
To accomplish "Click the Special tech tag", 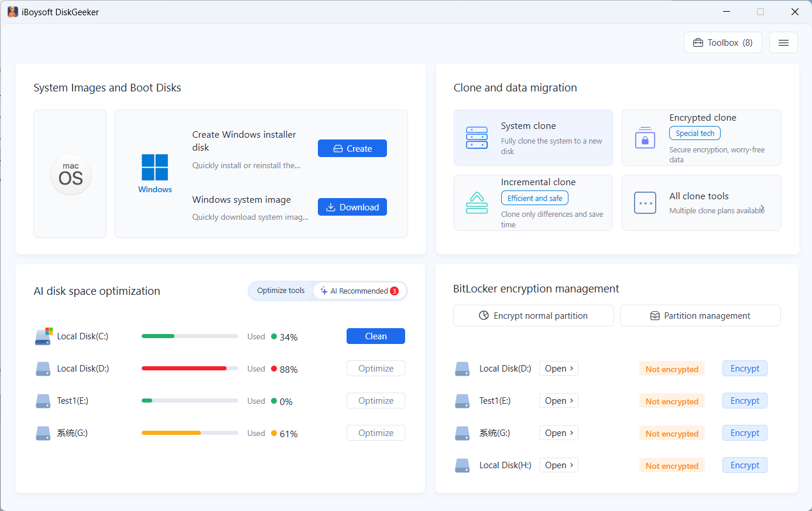I will 695,134.
